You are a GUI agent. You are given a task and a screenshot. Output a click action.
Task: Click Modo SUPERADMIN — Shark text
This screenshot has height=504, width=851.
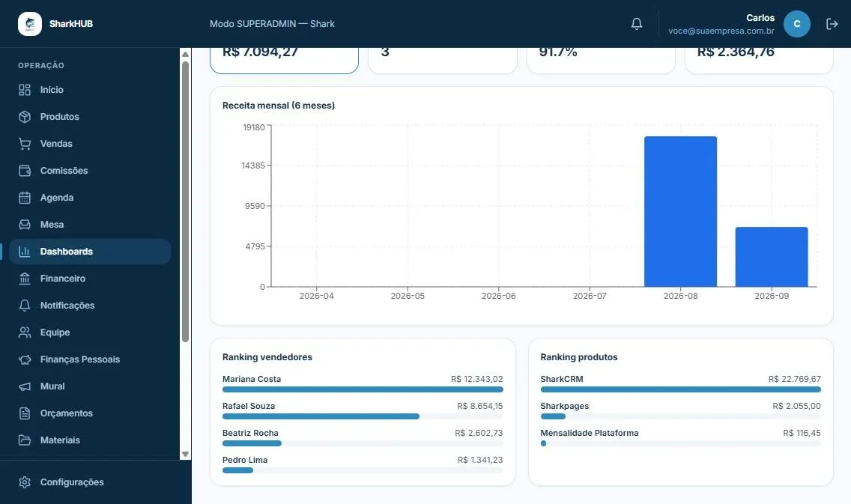[x=272, y=24]
